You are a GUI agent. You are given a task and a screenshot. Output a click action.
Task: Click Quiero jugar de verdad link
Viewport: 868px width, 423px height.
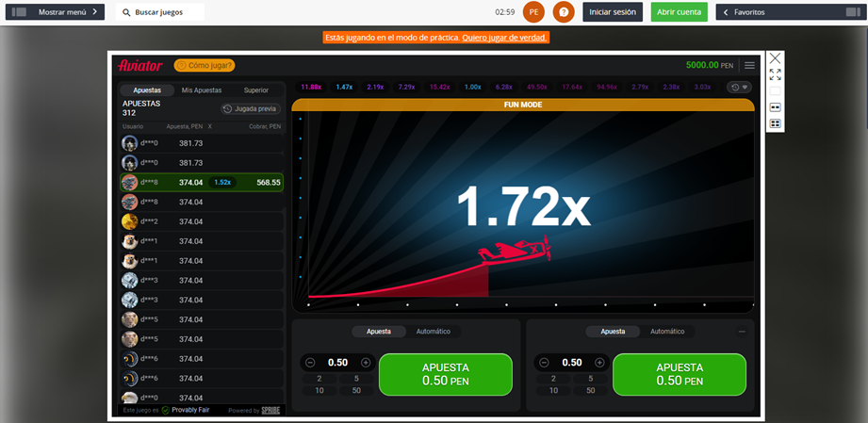coord(504,38)
